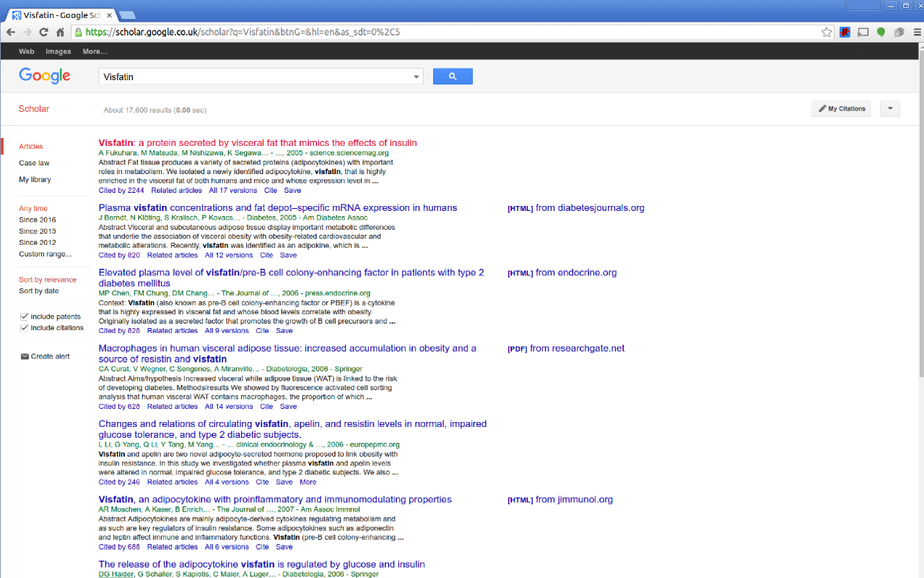Select Articles in the sidebar
924x578 pixels.
point(31,146)
